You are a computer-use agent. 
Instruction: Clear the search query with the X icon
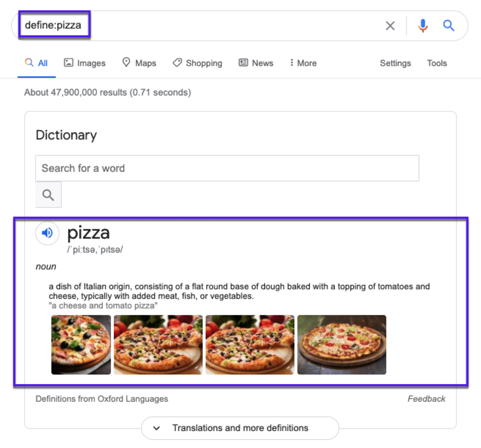[390, 26]
